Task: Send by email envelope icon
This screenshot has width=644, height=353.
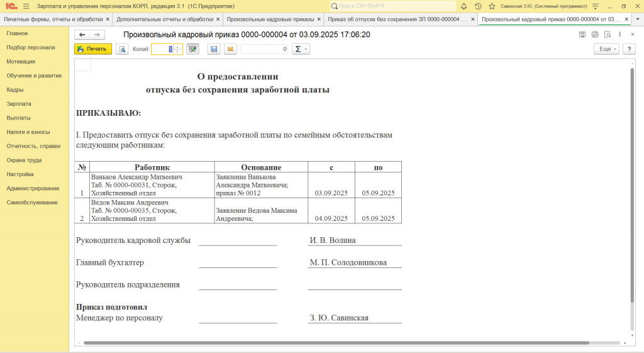Action: pos(230,49)
